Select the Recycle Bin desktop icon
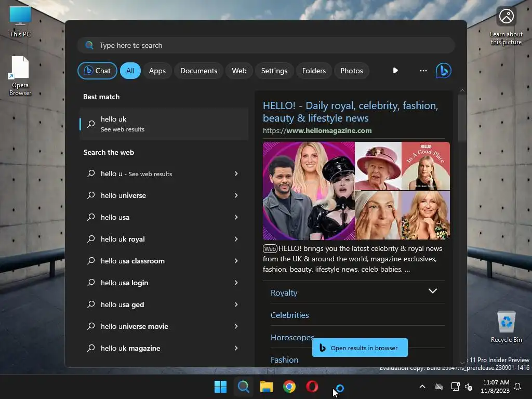The height and width of the screenshot is (399, 532). pos(506,327)
